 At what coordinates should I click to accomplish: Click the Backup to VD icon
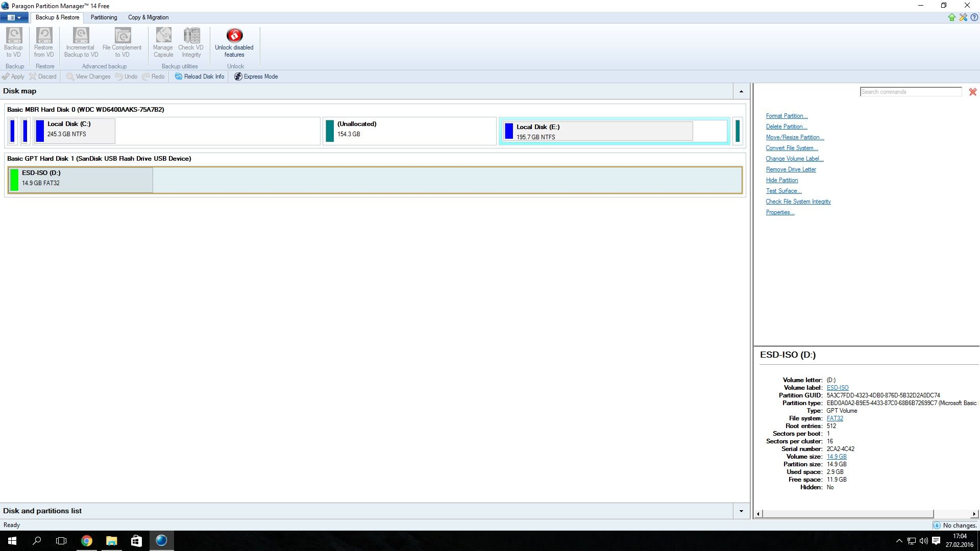click(14, 42)
